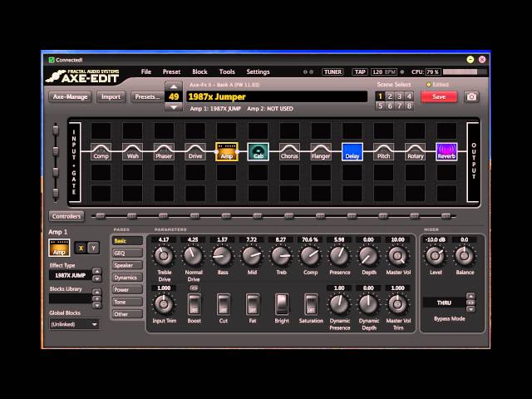
Task: Step Blocks Library selection up
Action: (x=97, y=292)
